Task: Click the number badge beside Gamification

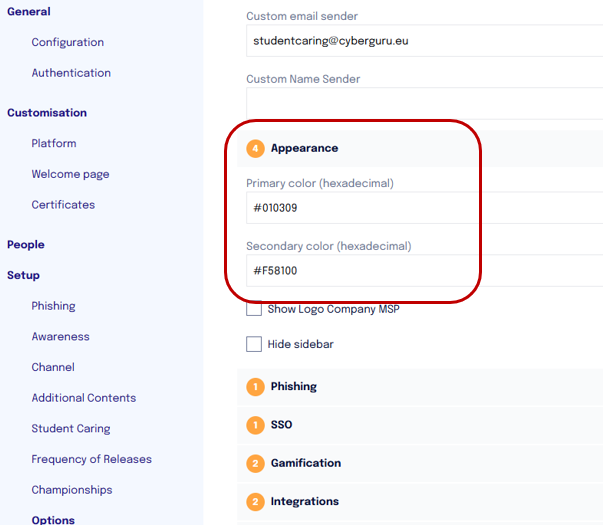Action: [x=256, y=464]
